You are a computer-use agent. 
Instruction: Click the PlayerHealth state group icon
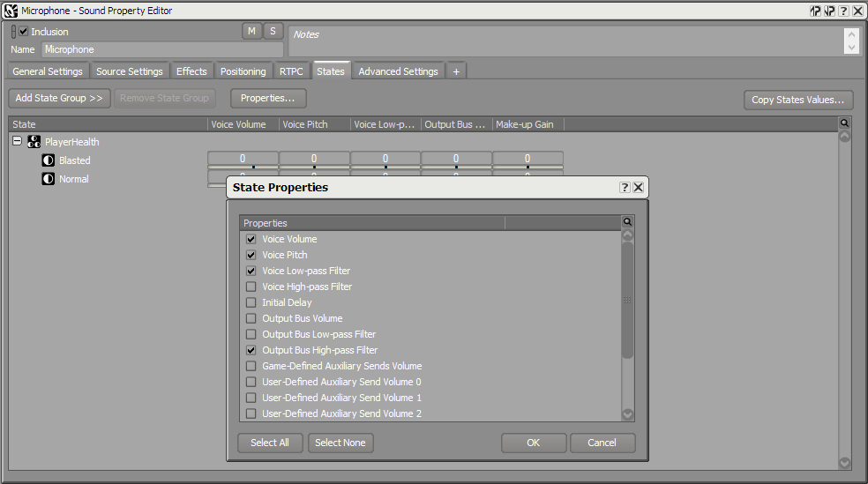[34, 142]
